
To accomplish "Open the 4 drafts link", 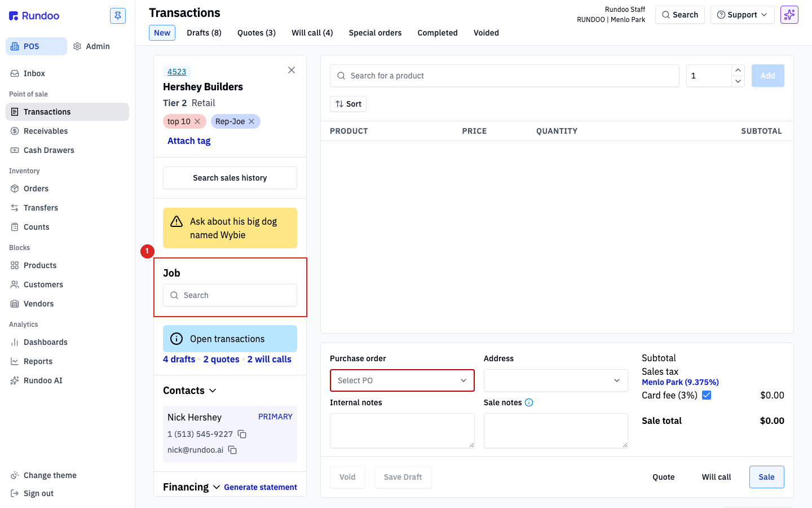I will click(x=179, y=360).
